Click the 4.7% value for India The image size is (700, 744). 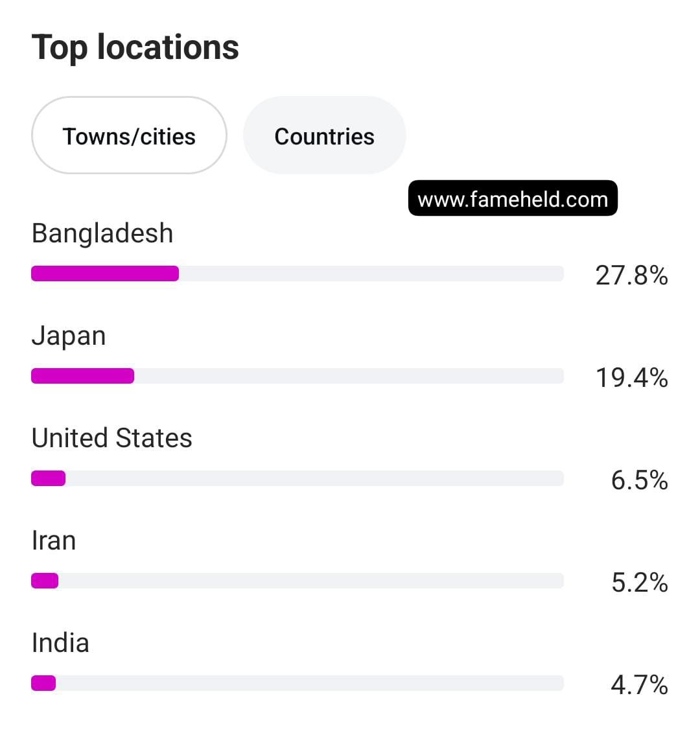pos(639,685)
